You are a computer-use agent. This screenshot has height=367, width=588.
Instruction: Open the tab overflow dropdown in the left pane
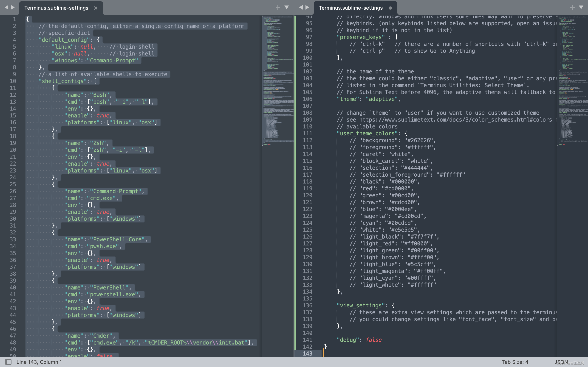coord(287,7)
